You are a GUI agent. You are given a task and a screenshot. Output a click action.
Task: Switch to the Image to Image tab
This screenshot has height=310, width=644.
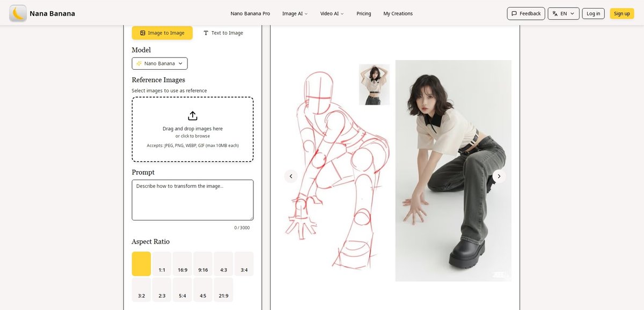click(x=162, y=33)
